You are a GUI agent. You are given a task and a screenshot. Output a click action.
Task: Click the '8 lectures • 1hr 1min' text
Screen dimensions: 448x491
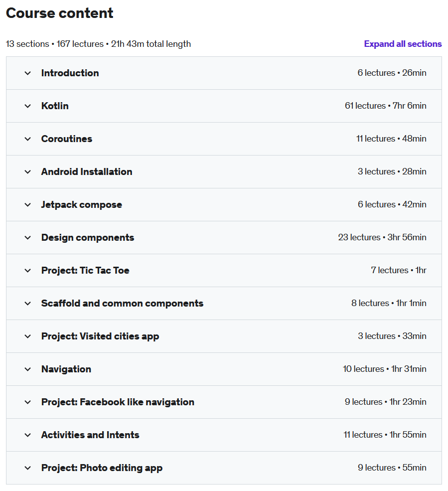click(389, 303)
